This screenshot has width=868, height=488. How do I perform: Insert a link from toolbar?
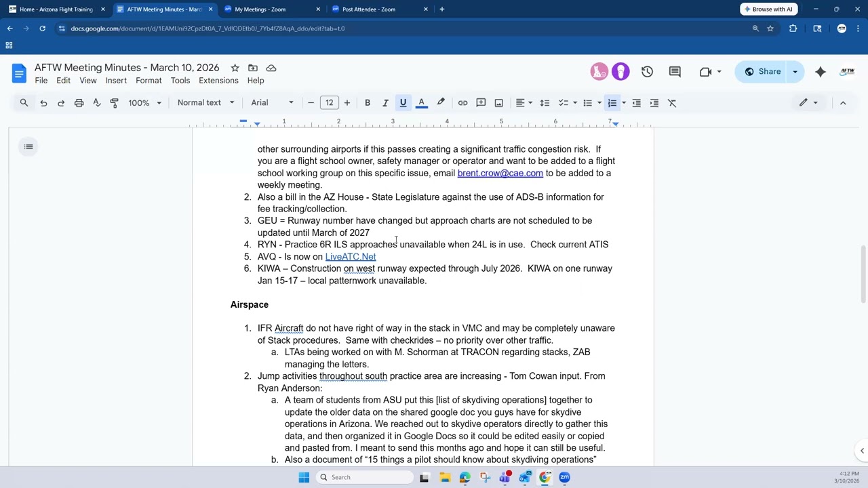tap(462, 103)
